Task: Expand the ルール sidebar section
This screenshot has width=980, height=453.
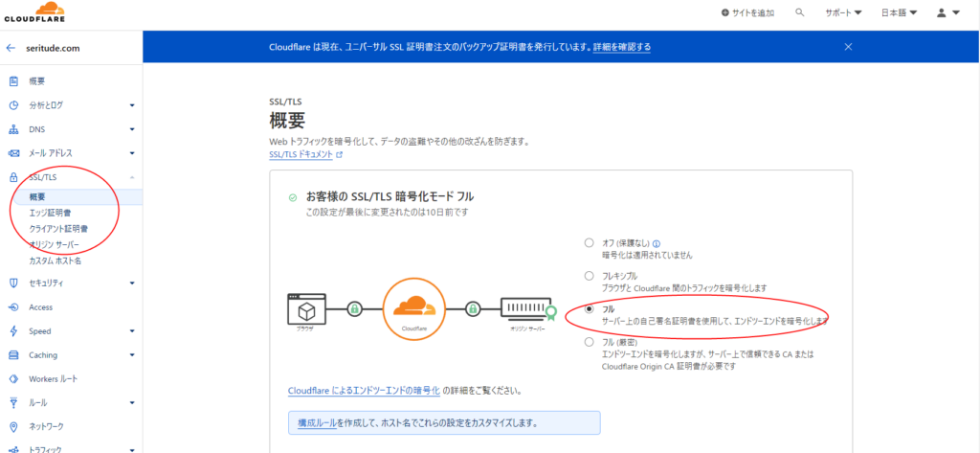Action: 132,403
